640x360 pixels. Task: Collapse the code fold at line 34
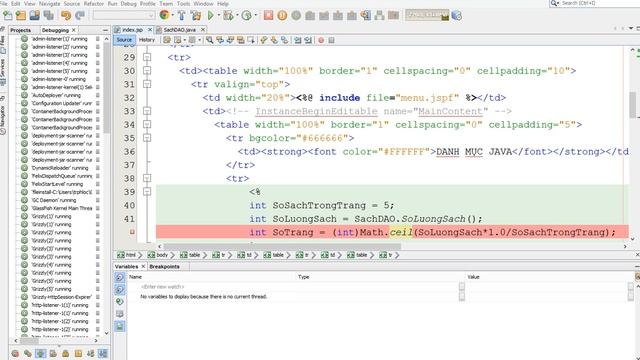(147, 124)
